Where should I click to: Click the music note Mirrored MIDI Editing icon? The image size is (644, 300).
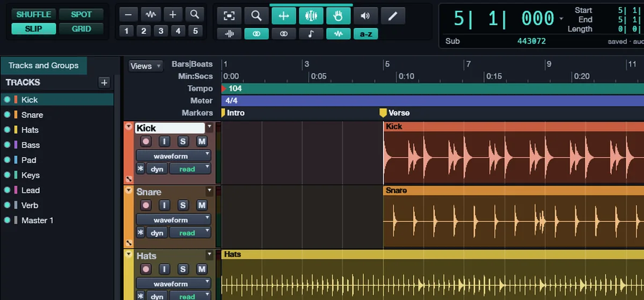(x=311, y=34)
